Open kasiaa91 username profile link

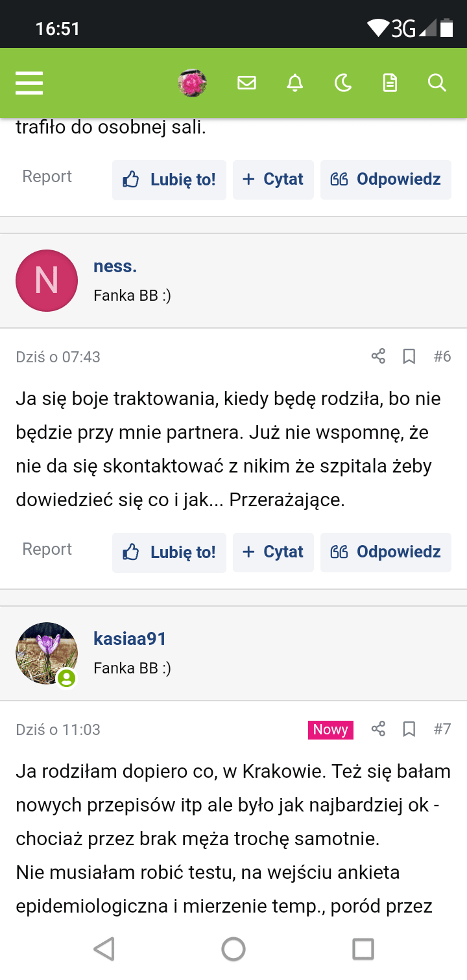click(x=130, y=639)
